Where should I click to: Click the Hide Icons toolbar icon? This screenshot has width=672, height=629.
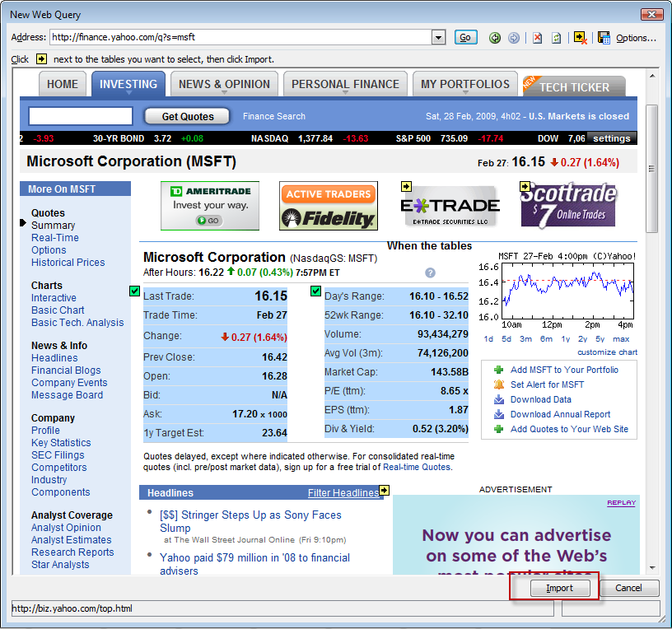[x=581, y=38]
